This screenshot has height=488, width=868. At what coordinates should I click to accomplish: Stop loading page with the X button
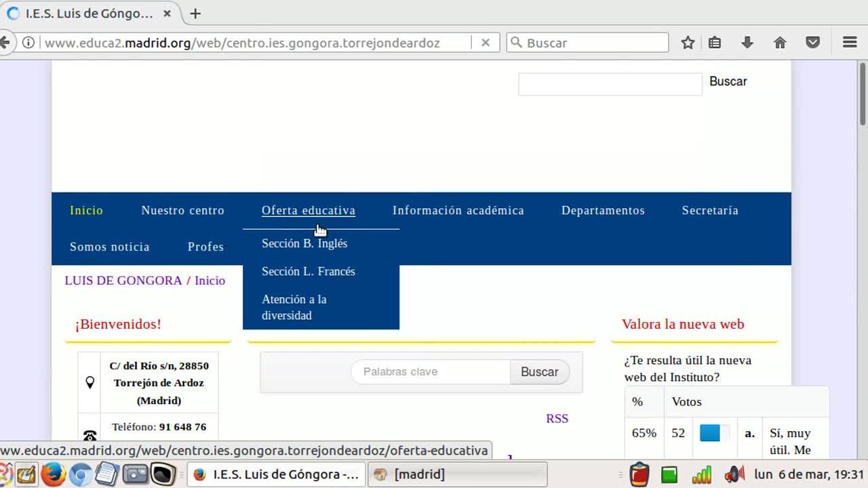(486, 43)
